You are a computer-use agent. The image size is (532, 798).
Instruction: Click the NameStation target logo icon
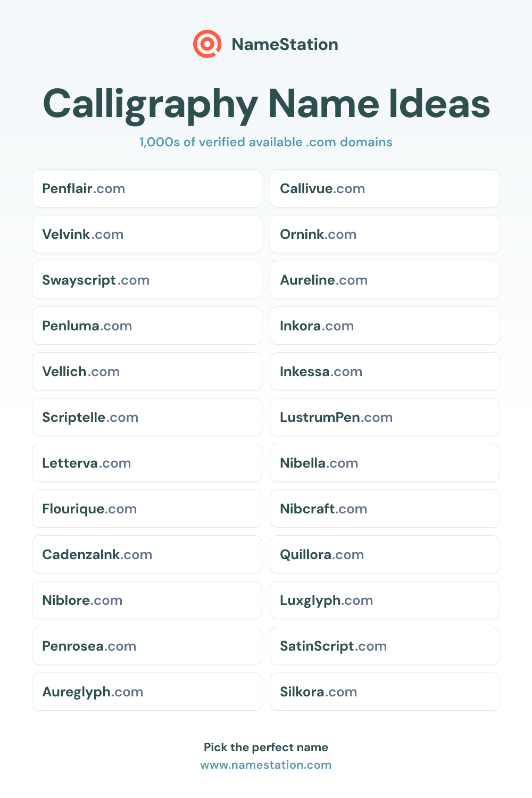pyautogui.click(x=207, y=44)
